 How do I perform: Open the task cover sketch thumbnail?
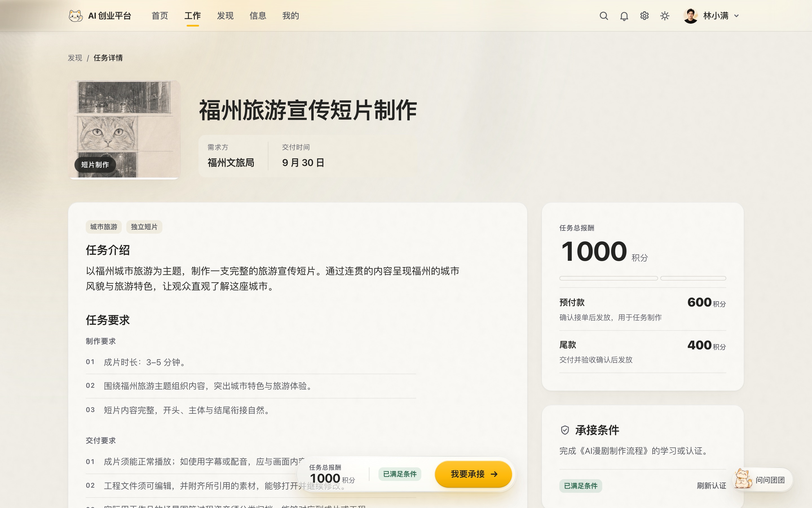(124, 130)
